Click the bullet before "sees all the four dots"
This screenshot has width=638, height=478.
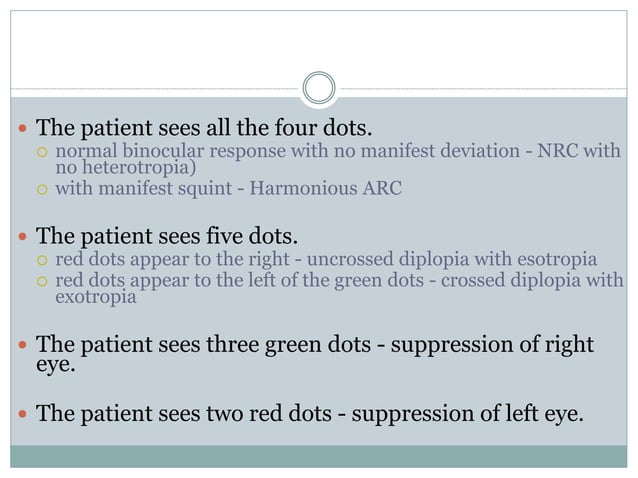point(21,129)
